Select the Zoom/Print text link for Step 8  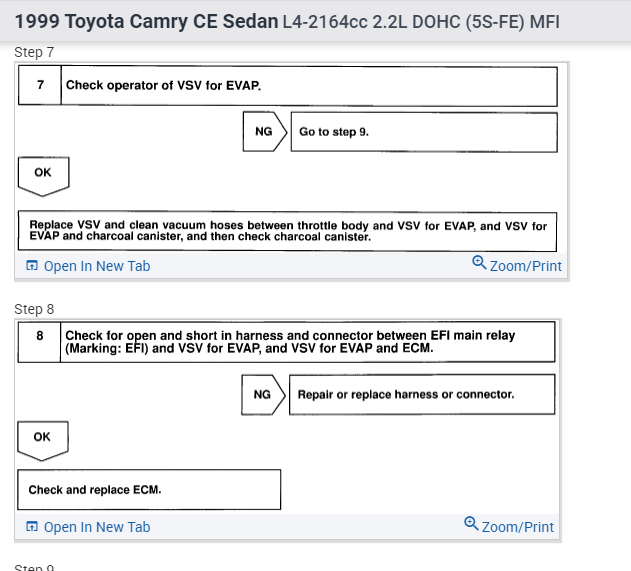(x=517, y=527)
